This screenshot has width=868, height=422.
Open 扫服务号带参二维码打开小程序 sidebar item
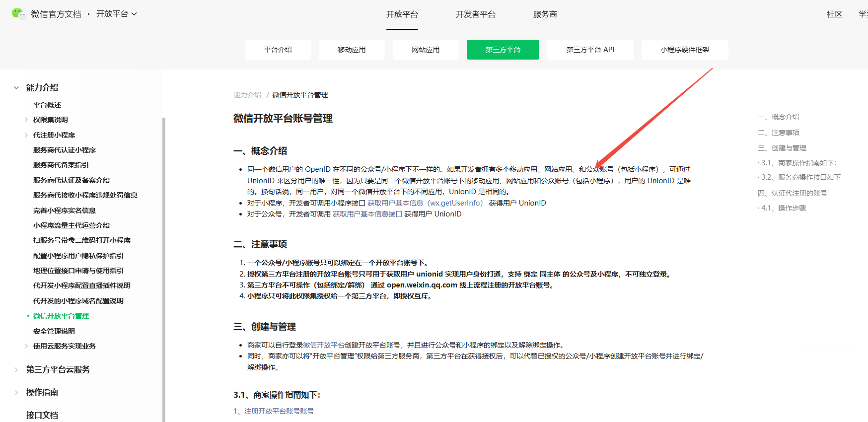[x=82, y=240]
